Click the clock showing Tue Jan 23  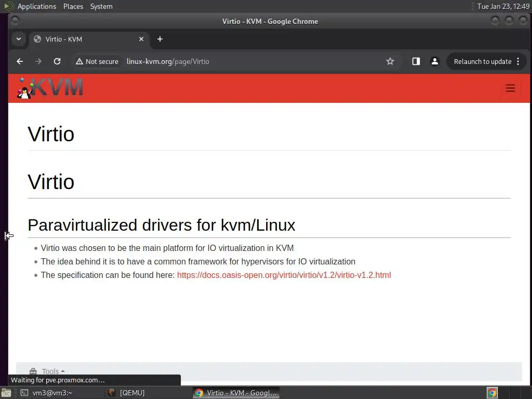click(x=503, y=6)
